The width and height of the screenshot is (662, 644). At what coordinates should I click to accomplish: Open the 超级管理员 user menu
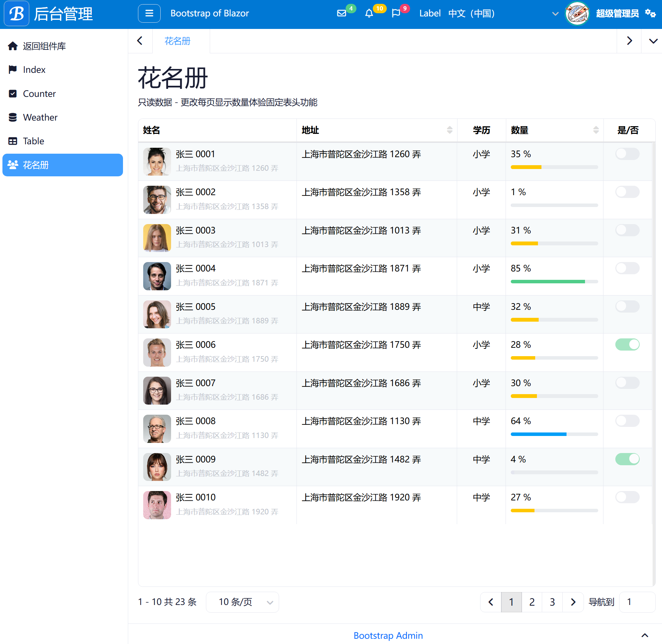(x=617, y=14)
